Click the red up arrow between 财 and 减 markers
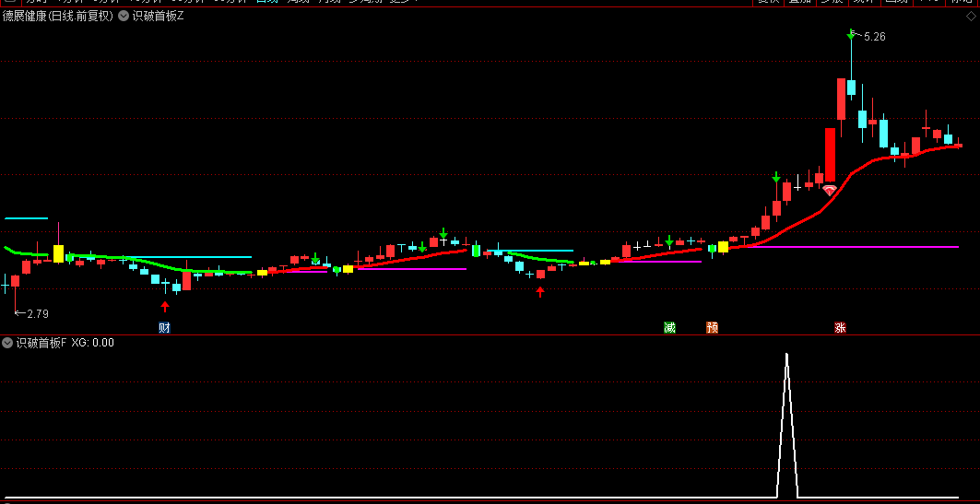The height and width of the screenshot is (504, 980). pyautogui.click(x=540, y=292)
